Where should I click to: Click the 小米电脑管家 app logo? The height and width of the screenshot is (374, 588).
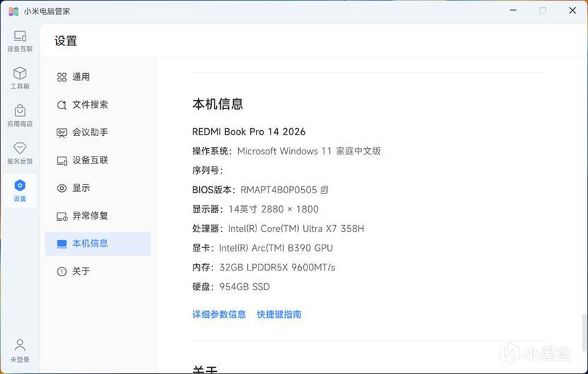pyautogui.click(x=13, y=11)
